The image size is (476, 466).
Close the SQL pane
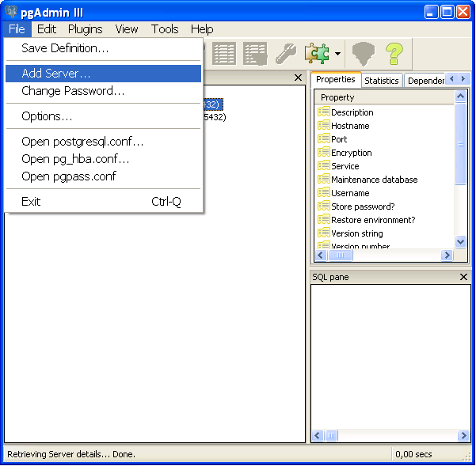[x=463, y=277]
